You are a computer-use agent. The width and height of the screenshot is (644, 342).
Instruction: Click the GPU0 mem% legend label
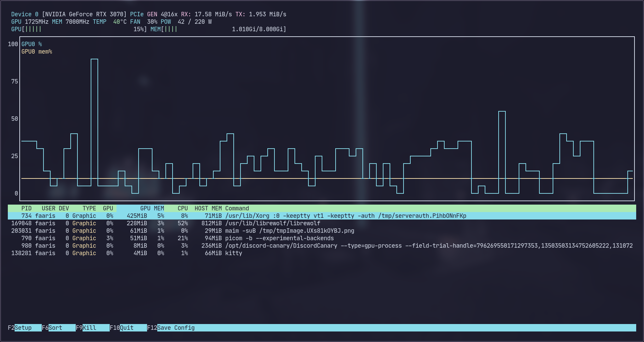[37, 52]
